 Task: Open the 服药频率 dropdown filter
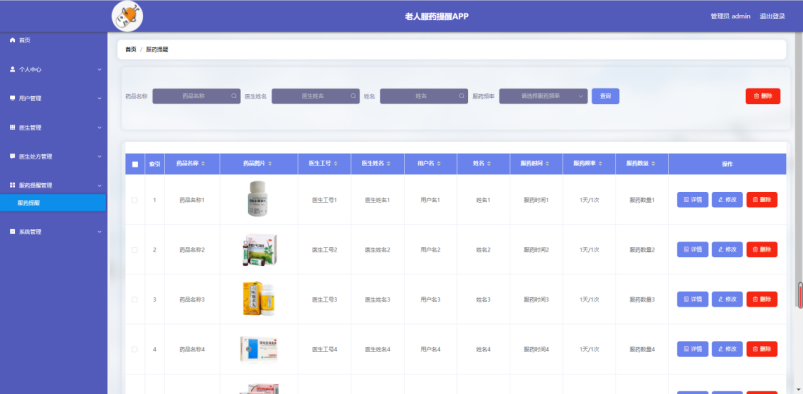pyautogui.click(x=543, y=96)
